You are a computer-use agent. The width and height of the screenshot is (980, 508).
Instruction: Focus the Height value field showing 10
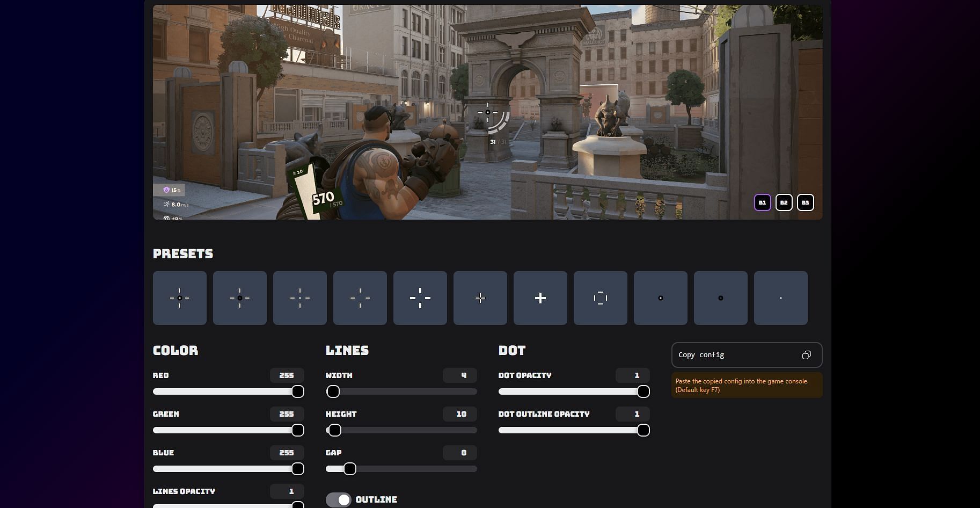pyautogui.click(x=460, y=414)
